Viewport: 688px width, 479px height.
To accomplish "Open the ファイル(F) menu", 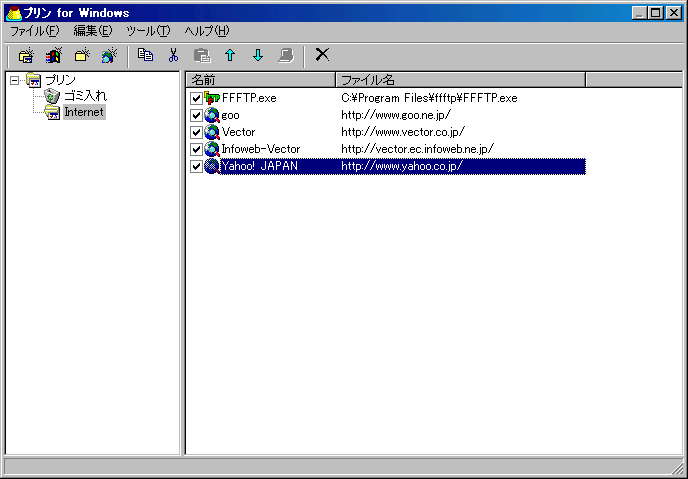I will (x=34, y=31).
